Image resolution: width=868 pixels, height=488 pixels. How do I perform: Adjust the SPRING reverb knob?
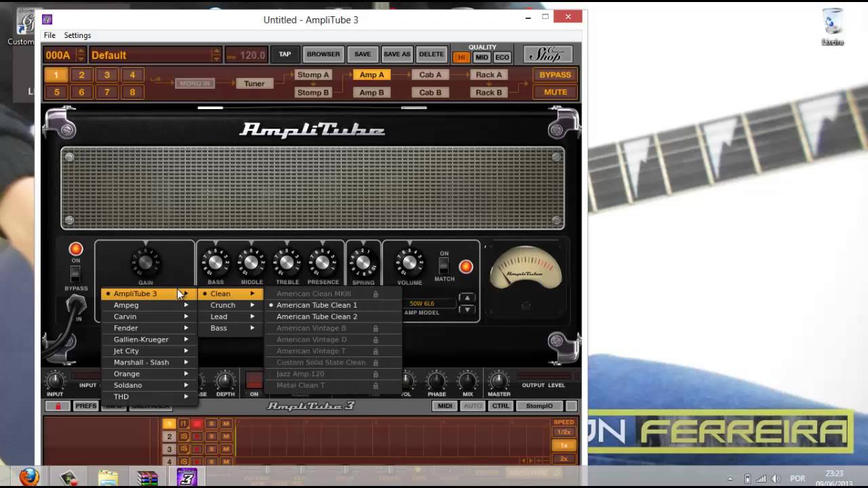tap(363, 262)
